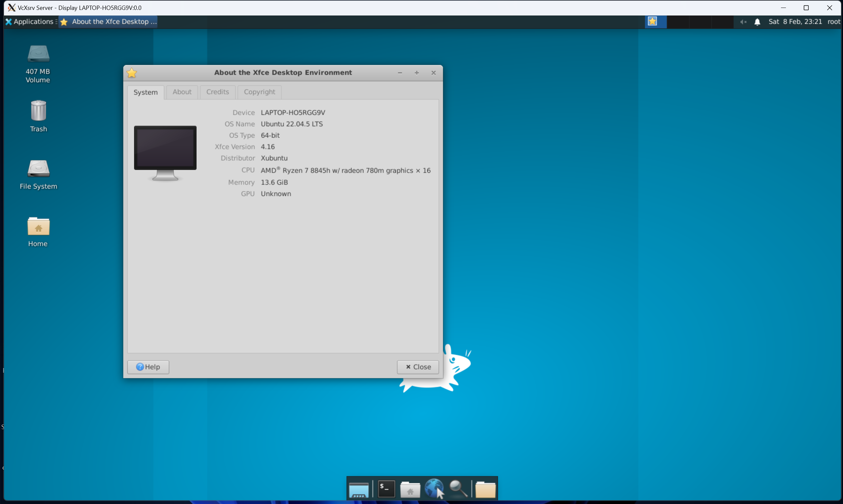The height and width of the screenshot is (504, 843).
Task: Switch to the About tab
Action: [182, 92]
